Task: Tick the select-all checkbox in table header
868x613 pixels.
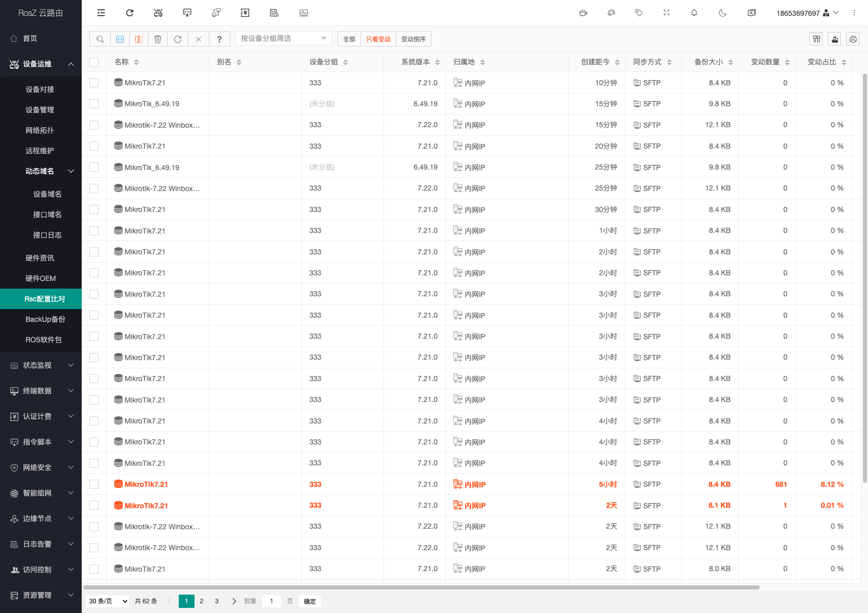Action: pos(94,62)
